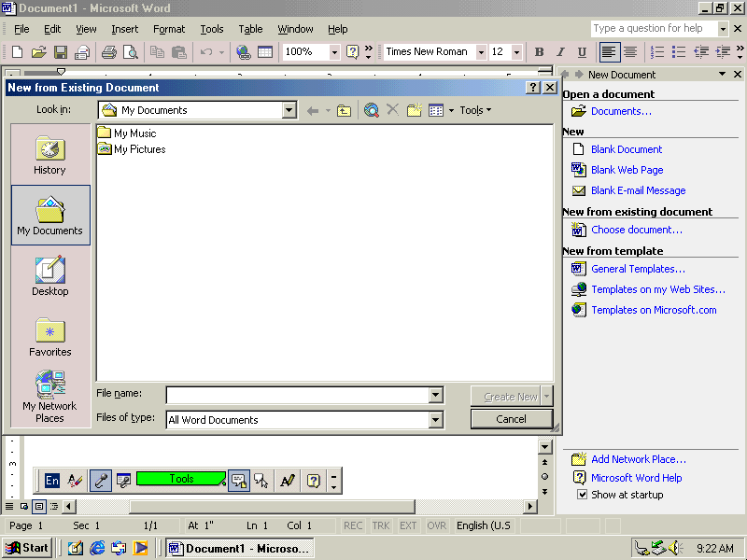Click the Save floppy disk icon
This screenshot has height=560, width=747.
click(x=61, y=51)
